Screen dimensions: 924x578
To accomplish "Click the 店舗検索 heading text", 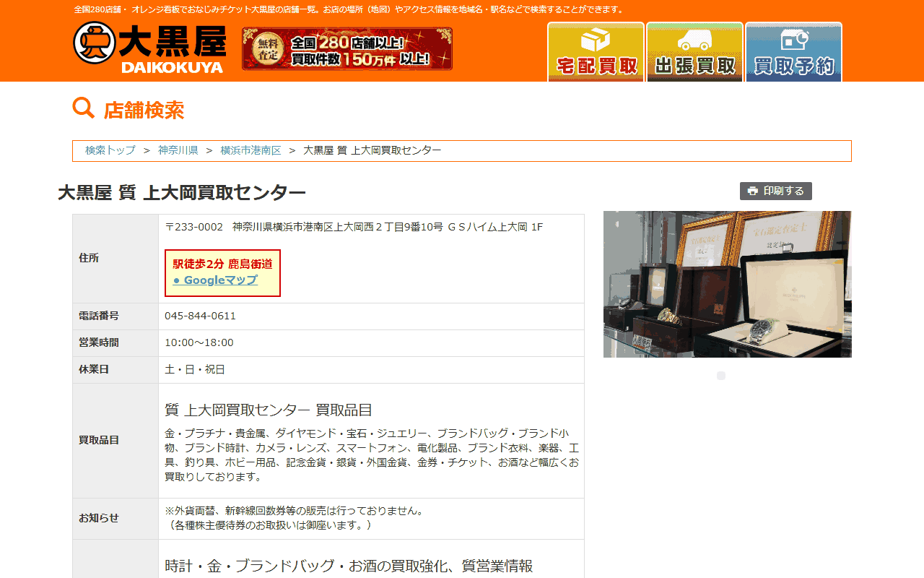I will [144, 111].
